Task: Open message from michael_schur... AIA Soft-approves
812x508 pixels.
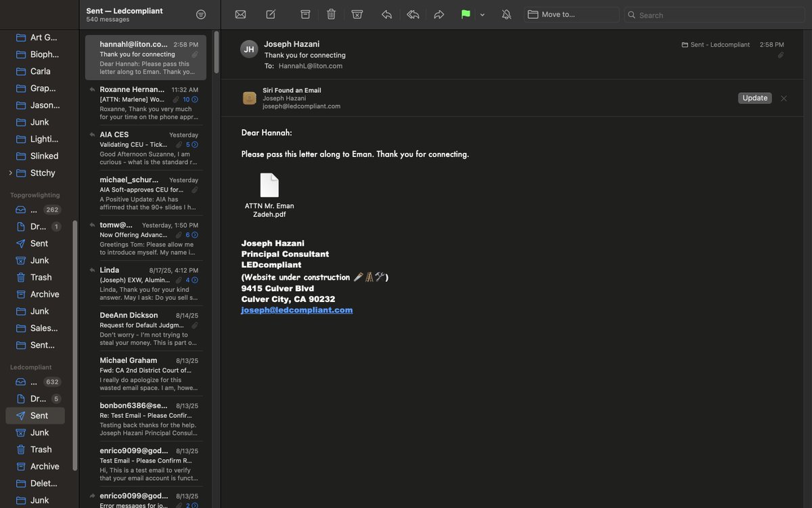Action: coord(145,193)
